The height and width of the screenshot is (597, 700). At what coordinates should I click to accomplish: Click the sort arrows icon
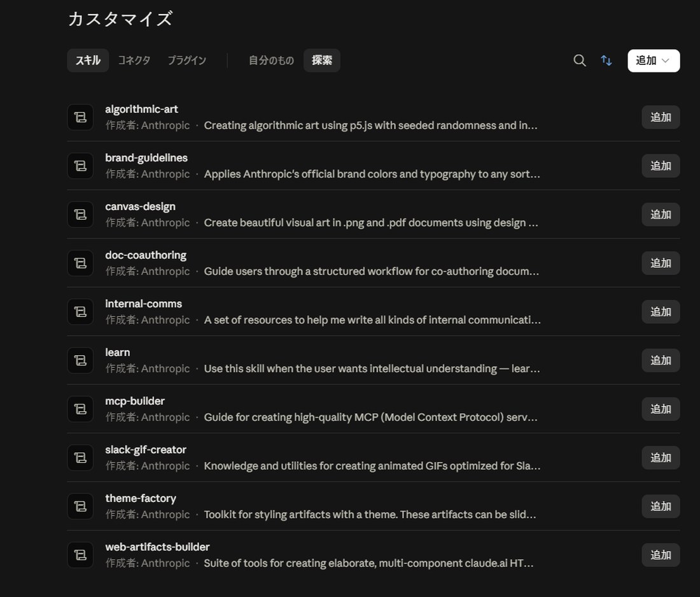[x=606, y=60]
